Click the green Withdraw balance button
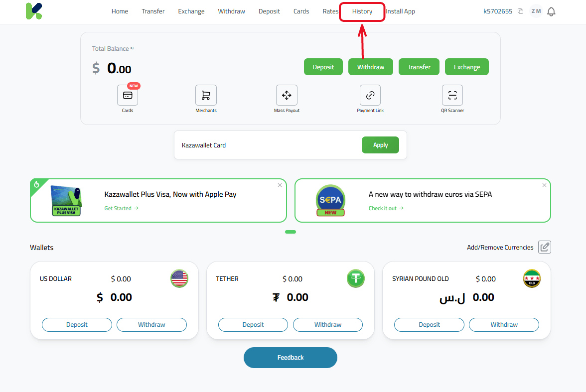586x392 pixels. click(x=371, y=67)
